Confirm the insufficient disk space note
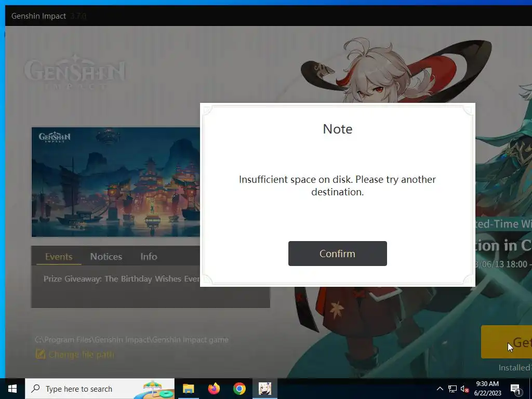Screen dimensions: 532x399 point(337,254)
